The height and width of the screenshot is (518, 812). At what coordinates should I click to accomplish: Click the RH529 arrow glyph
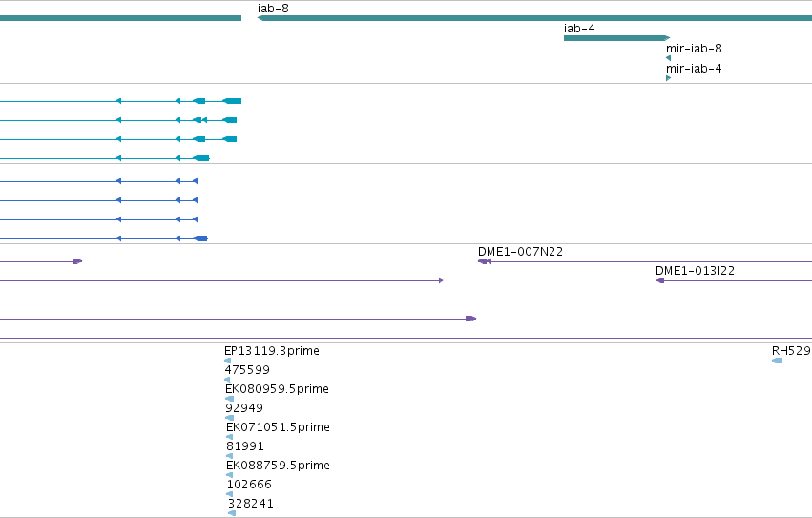777,361
